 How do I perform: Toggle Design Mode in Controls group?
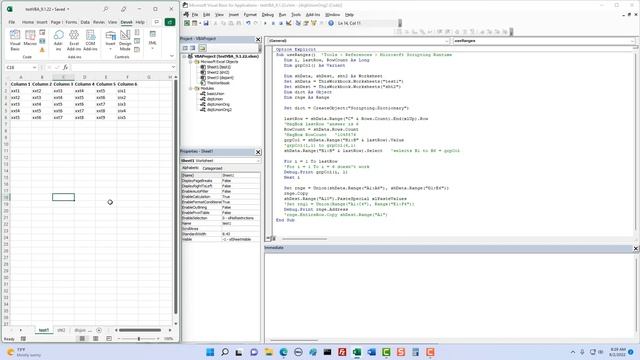[x=125, y=40]
